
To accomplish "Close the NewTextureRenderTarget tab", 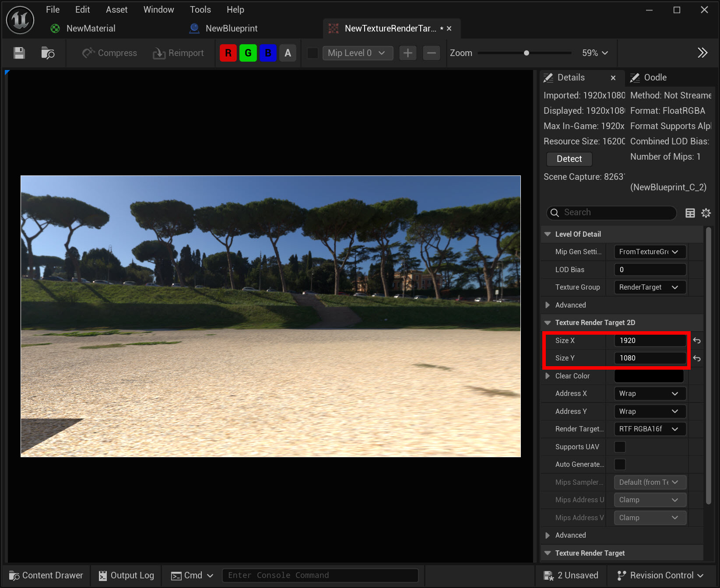I will tap(449, 28).
